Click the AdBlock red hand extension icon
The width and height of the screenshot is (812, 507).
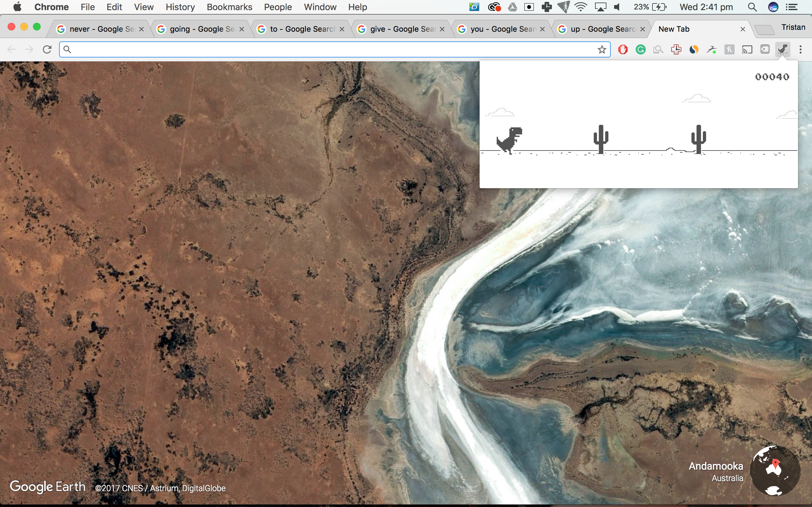(623, 50)
